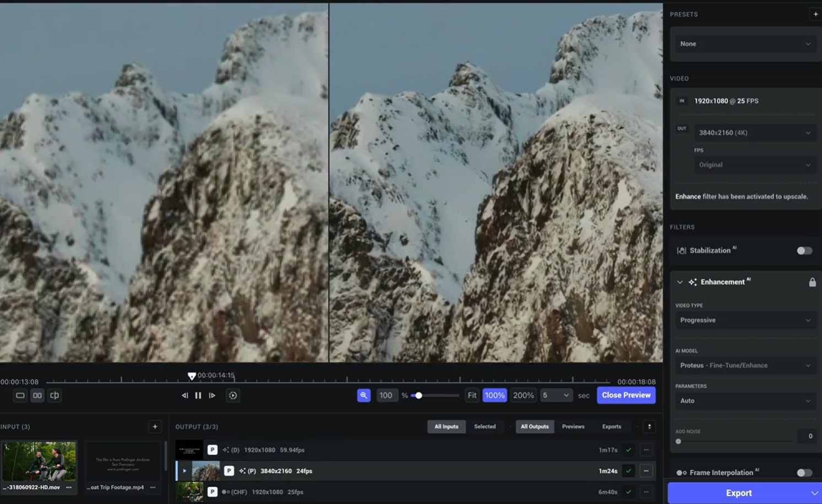Select side-by-side view mode
The width and height of the screenshot is (822, 504).
click(37, 395)
